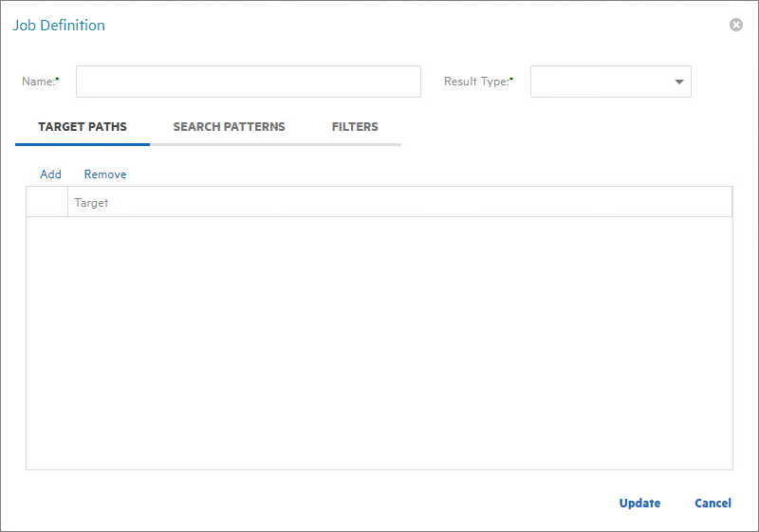This screenshot has width=759, height=532.
Task: Click the Job Definition dialog title
Action: (x=59, y=26)
